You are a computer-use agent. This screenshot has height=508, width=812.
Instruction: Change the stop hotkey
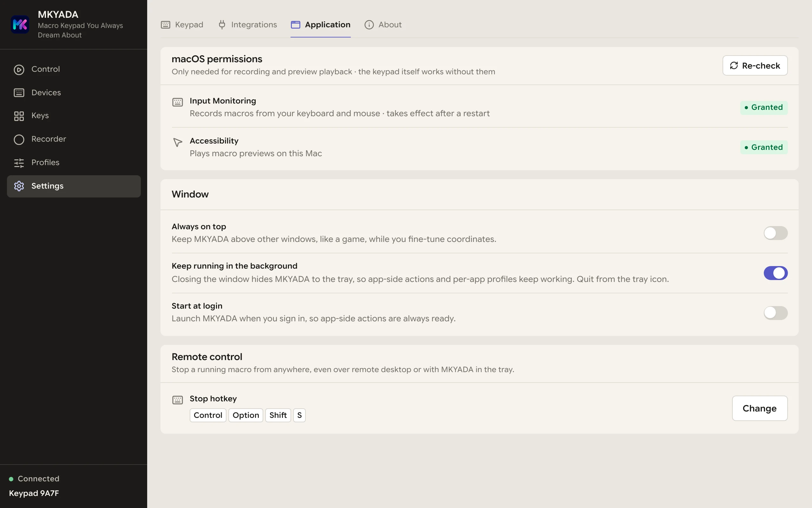(x=760, y=408)
